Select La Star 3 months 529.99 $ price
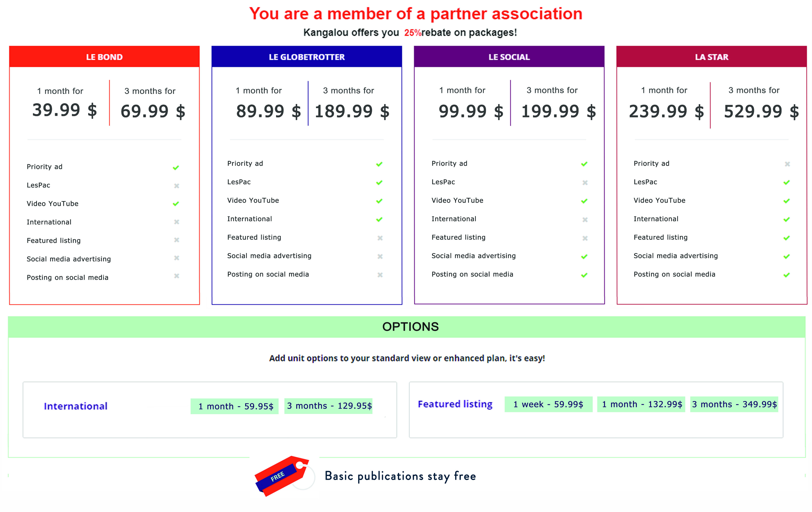The width and height of the screenshot is (812, 512). click(761, 111)
